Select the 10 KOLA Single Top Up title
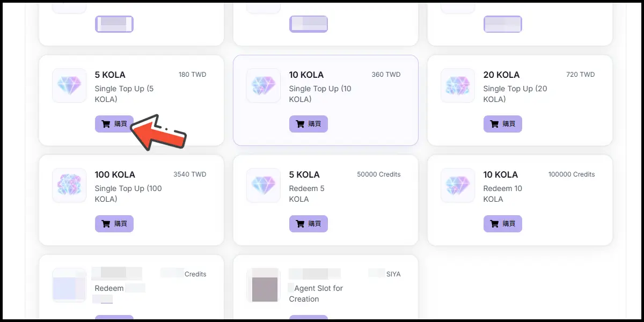644x322 pixels. [x=306, y=75]
